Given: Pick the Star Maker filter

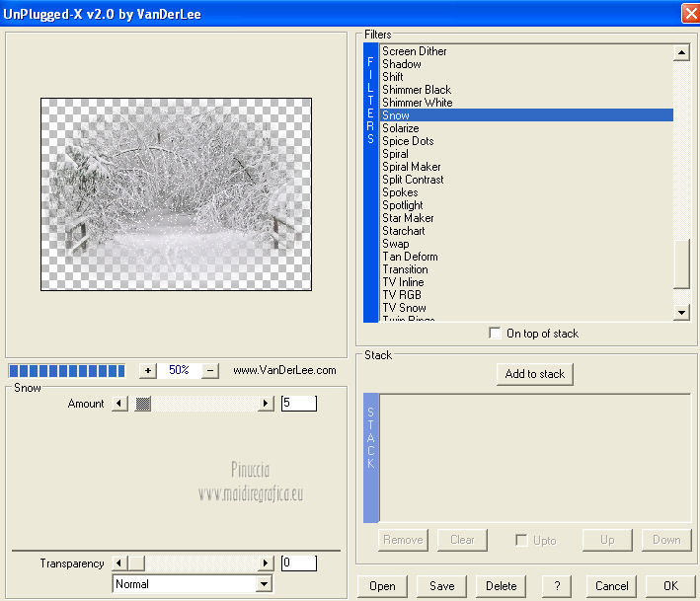Looking at the screenshot, I should coord(526,218).
